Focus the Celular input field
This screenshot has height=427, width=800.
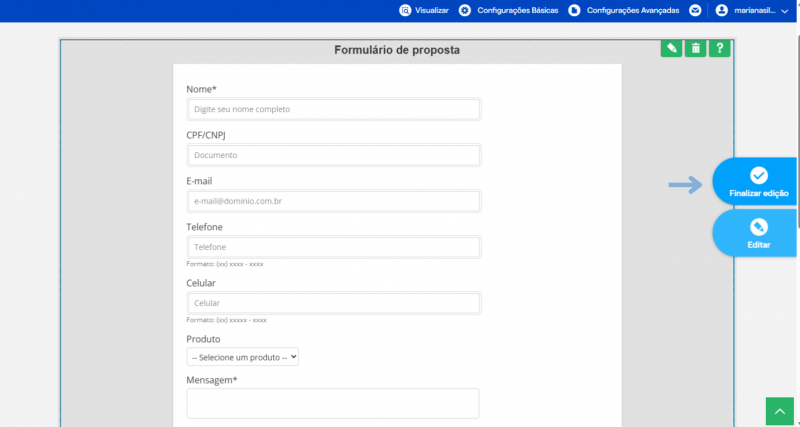pyautogui.click(x=334, y=303)
